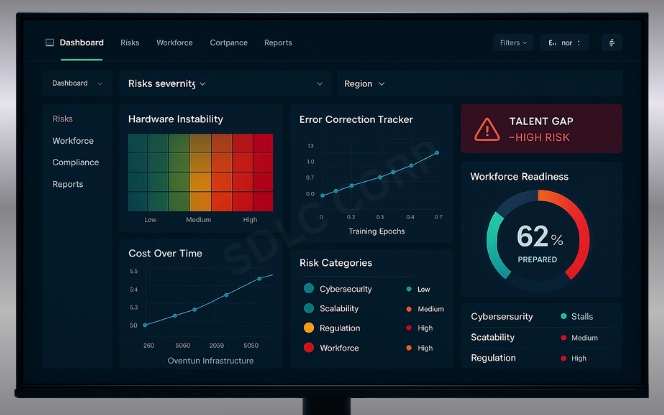Select Compliance in the left sidebar

(x=76, y=162)
